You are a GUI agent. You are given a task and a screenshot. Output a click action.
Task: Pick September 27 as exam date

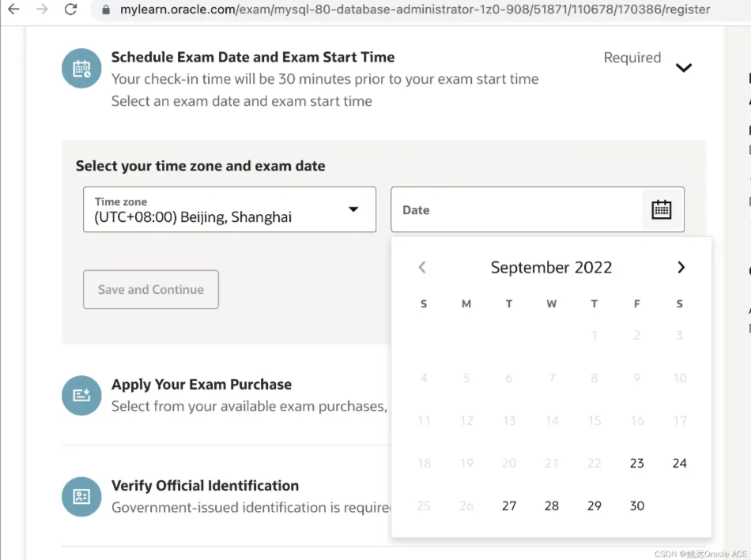click(x=508, y=506)
